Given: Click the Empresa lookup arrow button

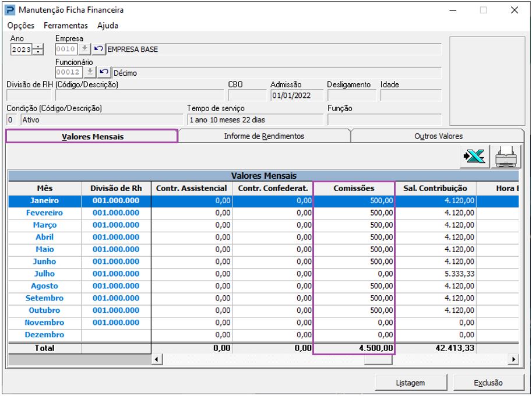Looking at the screenshot, I should click(x=84, y=49).
